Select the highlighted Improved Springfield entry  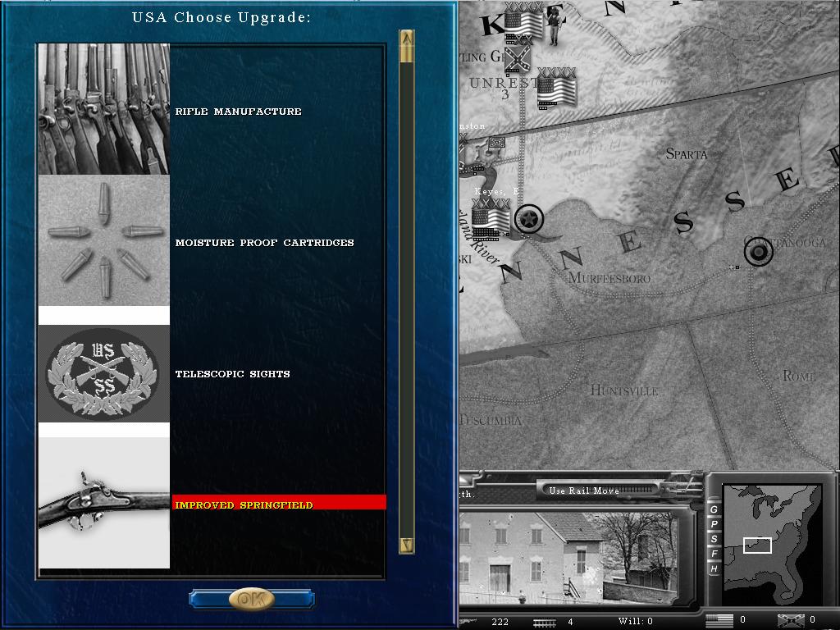coord(279,502)
